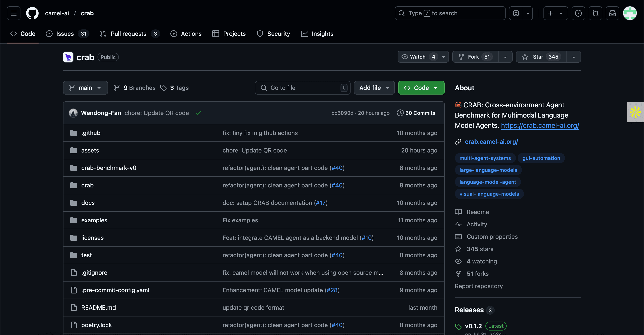Image resolution: width=644 pixels, height=335 pixels.
Task: Open the Add file dropdown
Action: pyautogui.click(x=374, y=88)
